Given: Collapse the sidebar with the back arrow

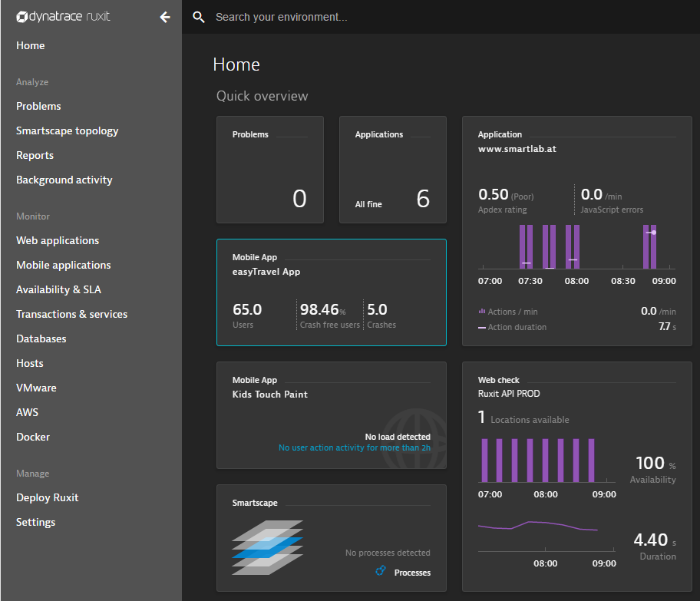Looking at the screenshot, I should tap(165, 18).
